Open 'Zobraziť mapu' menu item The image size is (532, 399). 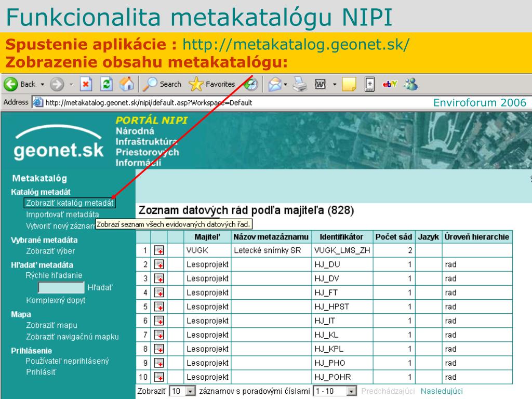[51, 325]
